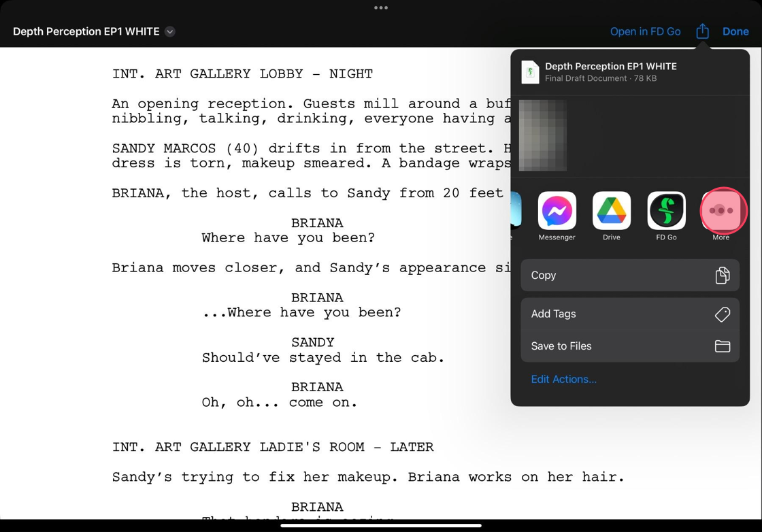762x532 pixels.
Task: Open More apps icon in share sheet
Action: coord(721,210)
